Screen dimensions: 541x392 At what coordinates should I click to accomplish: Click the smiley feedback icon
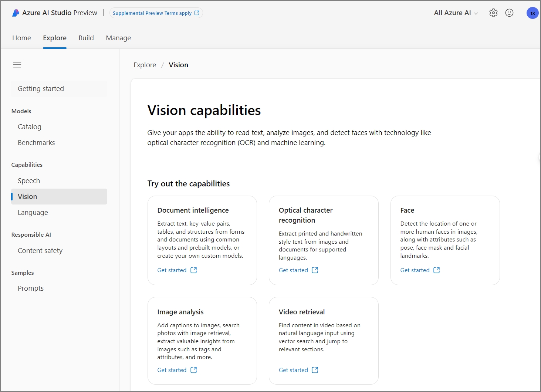[509, 13]
